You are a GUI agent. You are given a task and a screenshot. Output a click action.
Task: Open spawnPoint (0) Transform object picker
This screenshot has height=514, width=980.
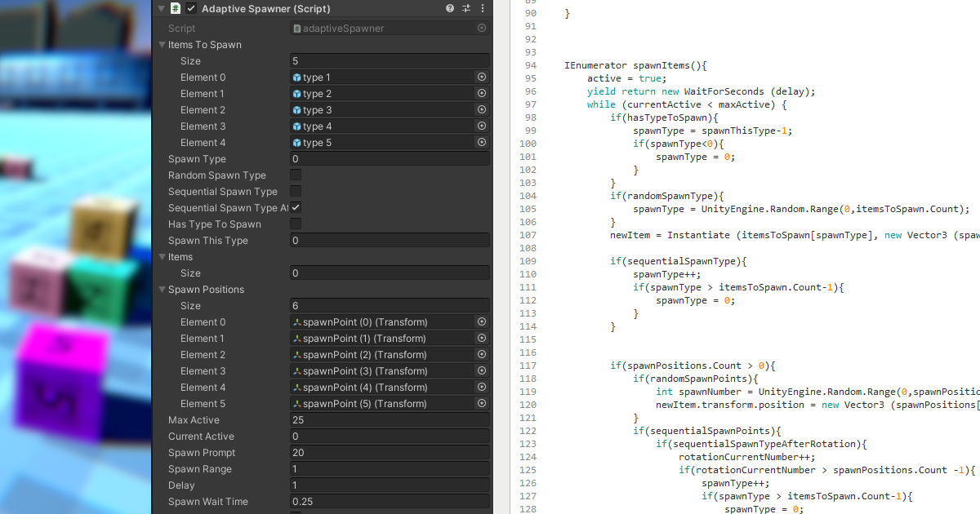pos(482,321)
